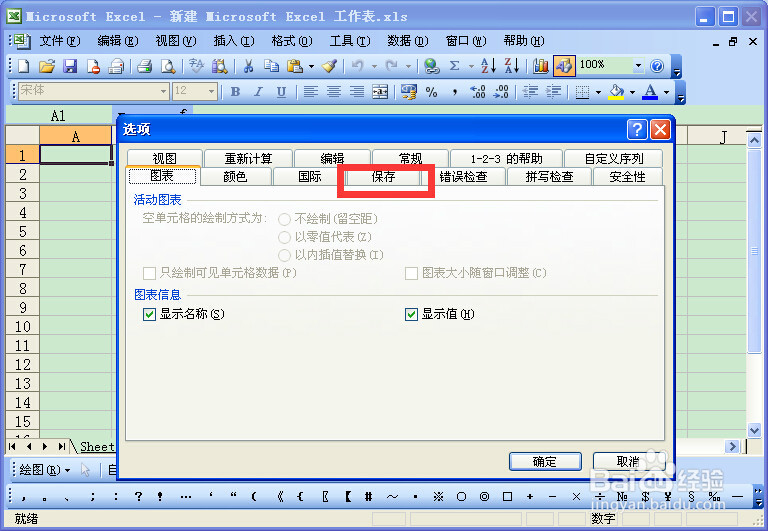Open the Chart Wizard icon
Screen dimensions: 768x531
(541, 66)
